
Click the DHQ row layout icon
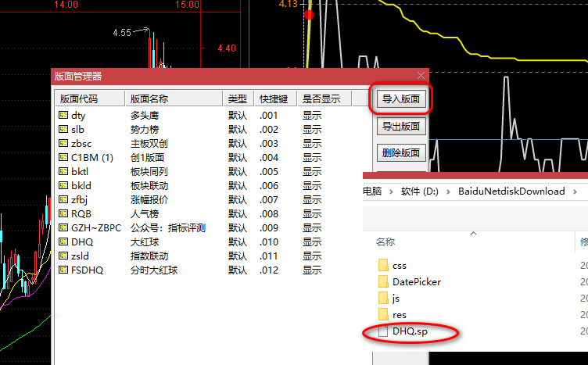63,242
